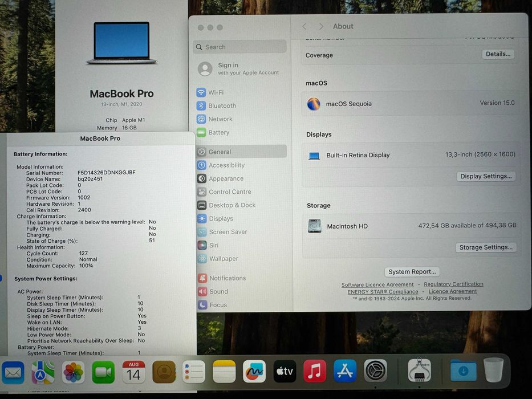Start FaceTime from the dock
This screenshot has height=399, width=532.
point(103,372)
